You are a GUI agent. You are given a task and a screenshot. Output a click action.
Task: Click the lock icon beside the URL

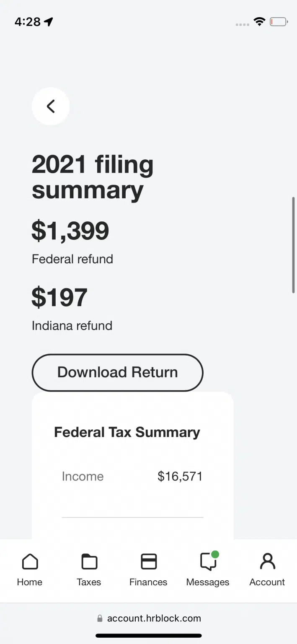click(x=100, y=618)
